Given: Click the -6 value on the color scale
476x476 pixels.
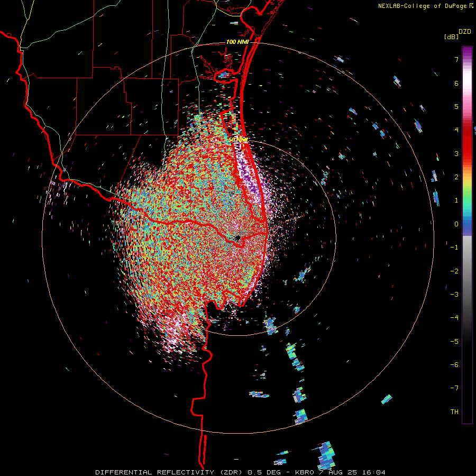Looking at the screenshot, I should (454, 364).
